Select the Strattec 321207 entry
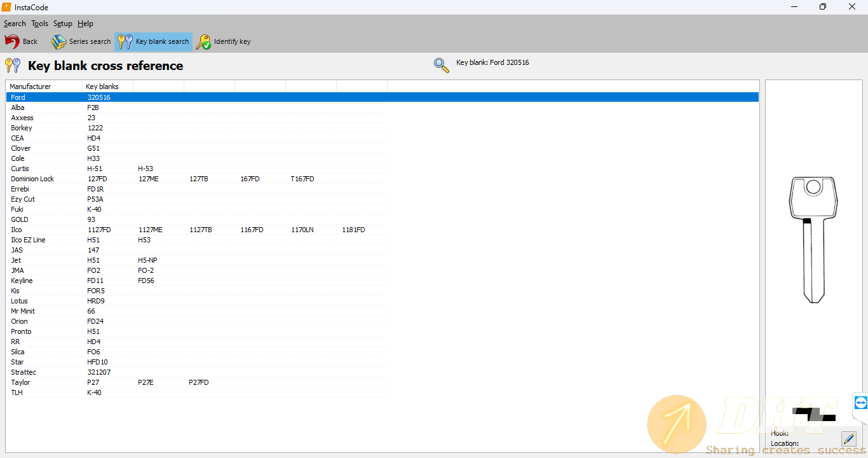868x458 pixels. 99,372
